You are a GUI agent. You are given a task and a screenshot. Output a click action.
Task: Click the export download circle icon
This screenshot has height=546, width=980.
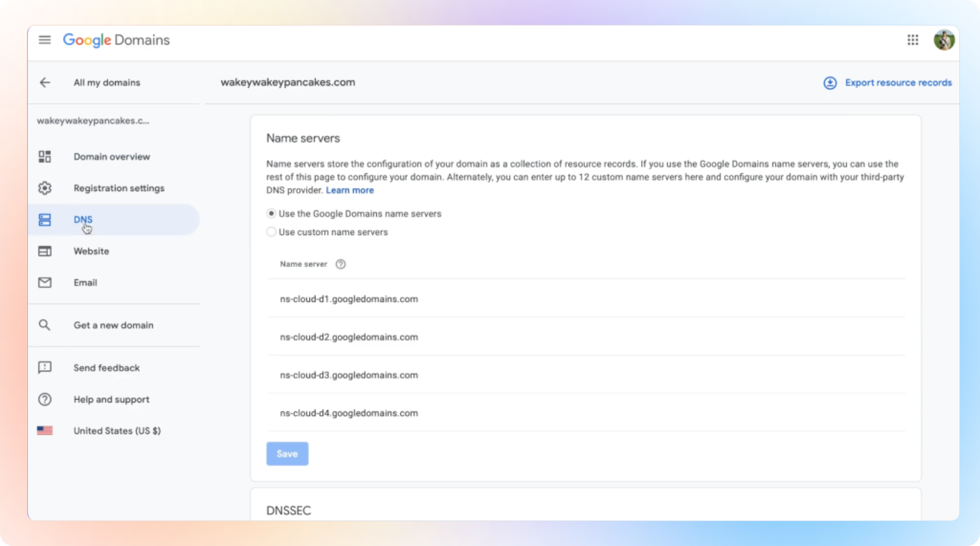point(830,83)
